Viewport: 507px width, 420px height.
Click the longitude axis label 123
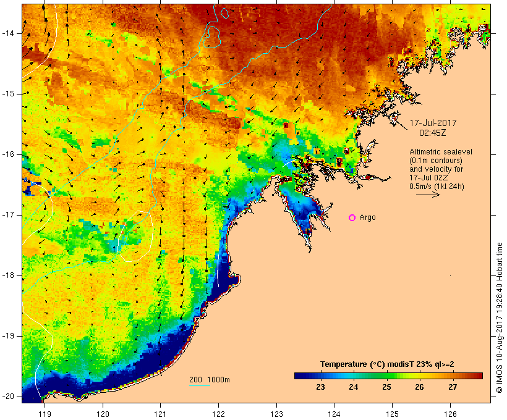coord(276,414)
